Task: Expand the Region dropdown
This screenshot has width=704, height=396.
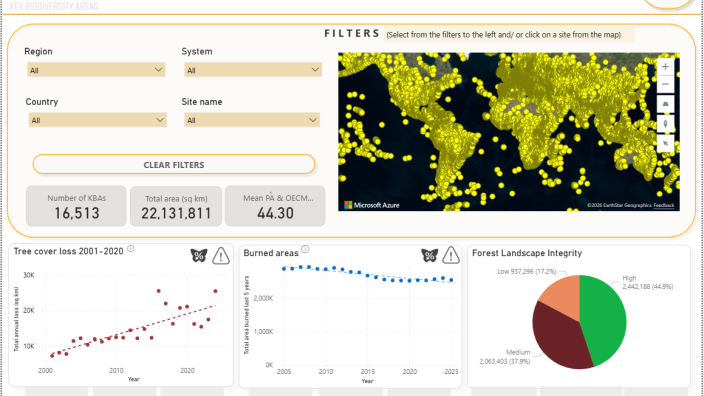Action: [96, 70]
